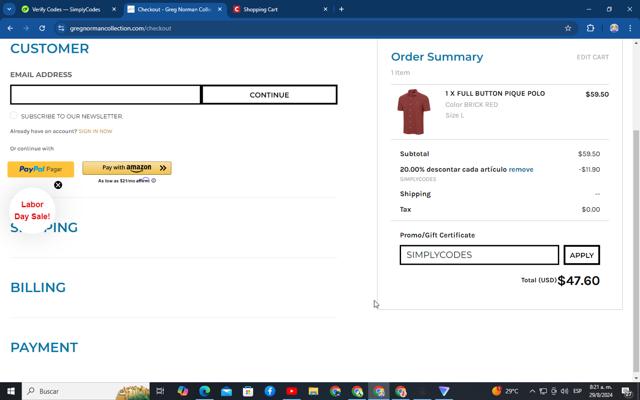Remove the 20% discount coupon
This screenshot has height=400, width=640.
tap(521, 169)
